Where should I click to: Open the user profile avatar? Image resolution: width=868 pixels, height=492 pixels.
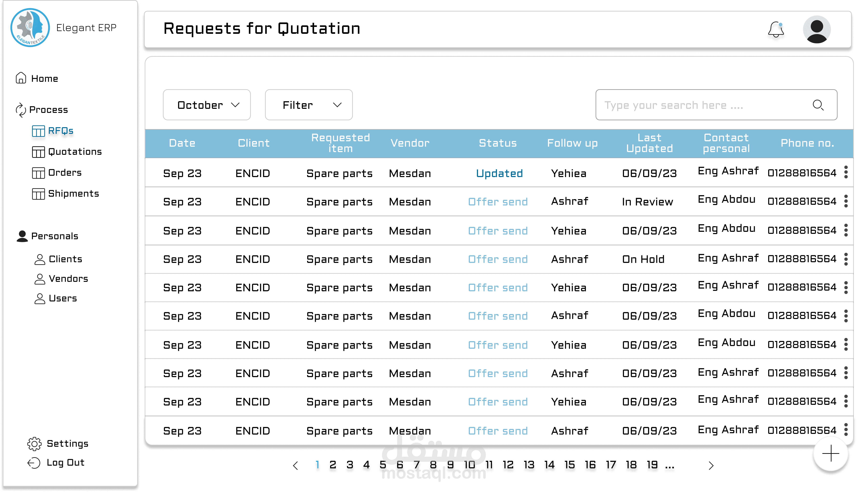click(817, 29)
